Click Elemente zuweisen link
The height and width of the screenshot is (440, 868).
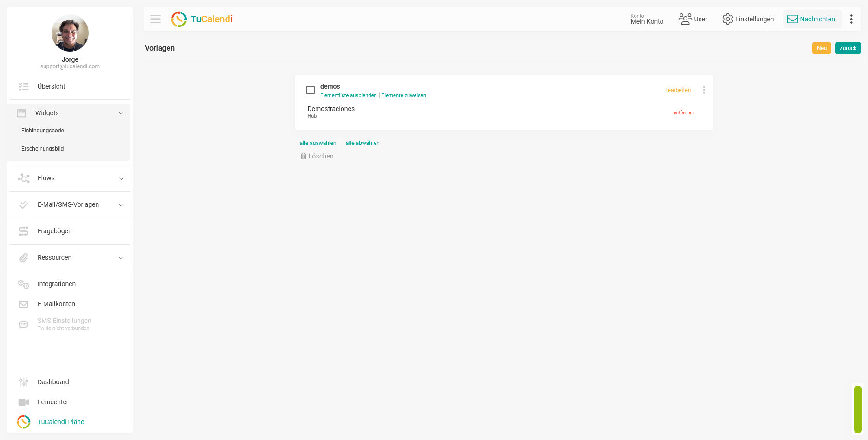tap(404, 95)
